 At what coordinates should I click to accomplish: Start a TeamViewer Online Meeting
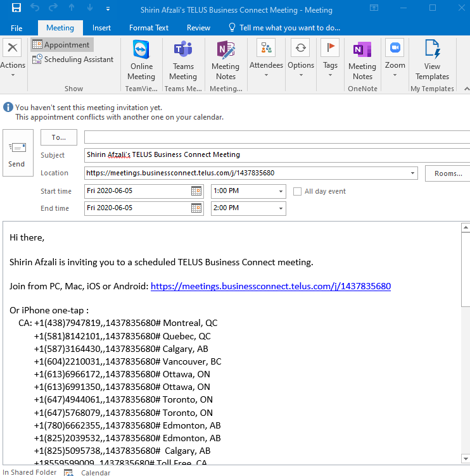tap(141, 60)
